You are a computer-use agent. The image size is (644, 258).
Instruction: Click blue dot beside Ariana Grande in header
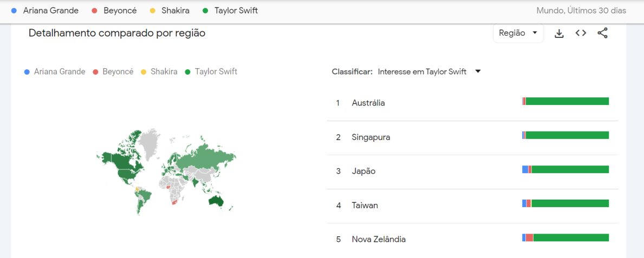[15, 11]
